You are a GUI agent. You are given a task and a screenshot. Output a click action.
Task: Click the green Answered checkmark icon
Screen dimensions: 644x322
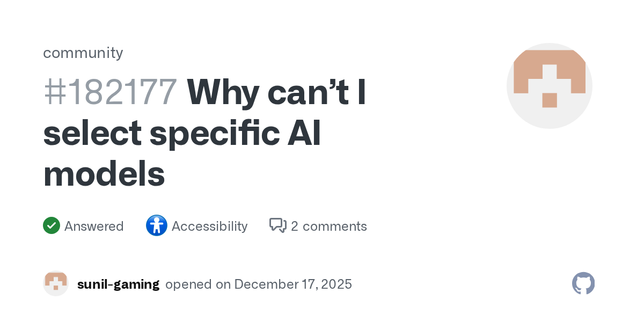(x=51, y=226)
